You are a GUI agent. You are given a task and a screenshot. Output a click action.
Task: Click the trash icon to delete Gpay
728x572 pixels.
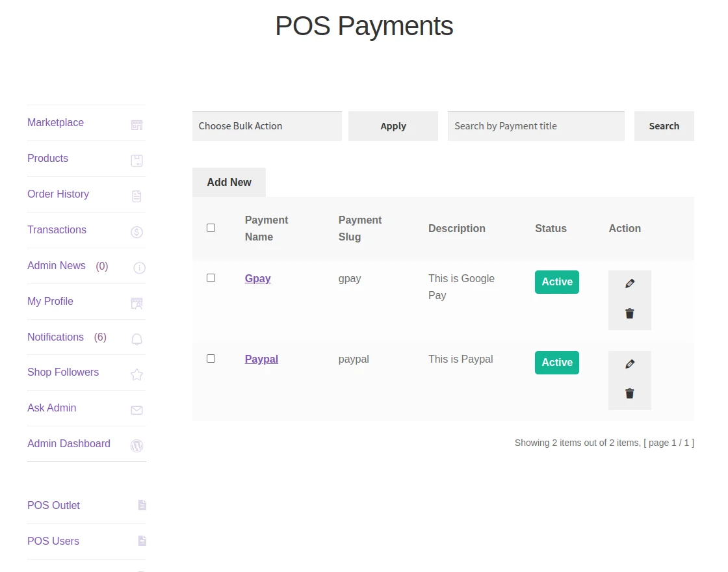click(629, 313)
